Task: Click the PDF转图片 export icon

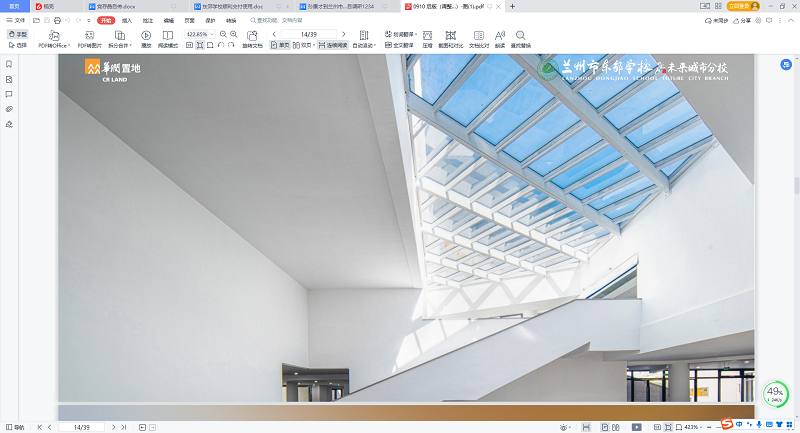Action: [x=89, y=36]
